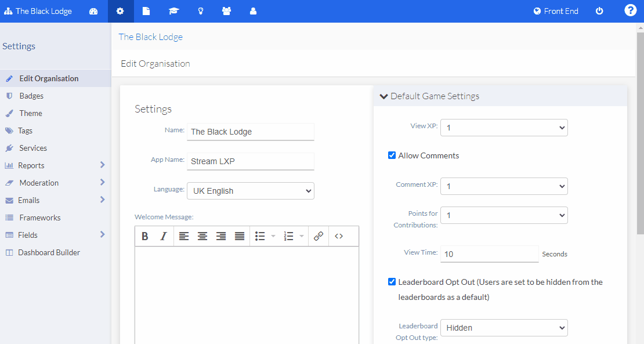Open the Leaderboard Opt Out type dropdown
644x344 pixels.
tap(504, 328)
